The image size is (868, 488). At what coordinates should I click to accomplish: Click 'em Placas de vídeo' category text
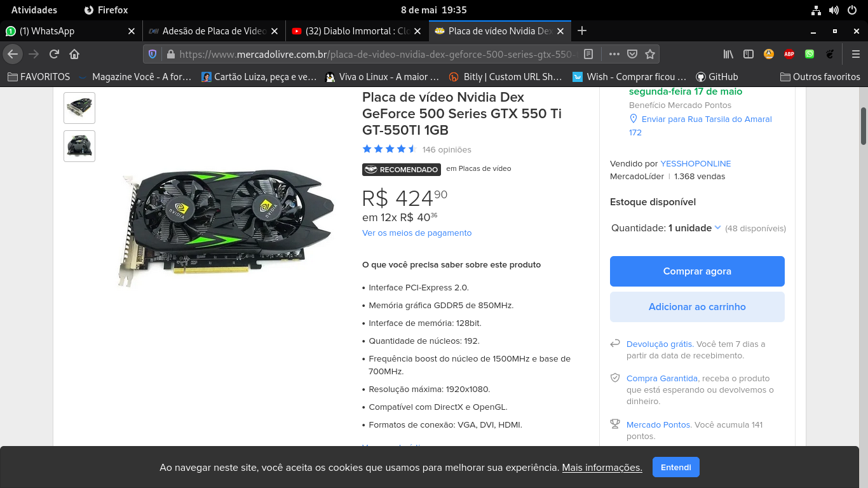coord(478,169)
